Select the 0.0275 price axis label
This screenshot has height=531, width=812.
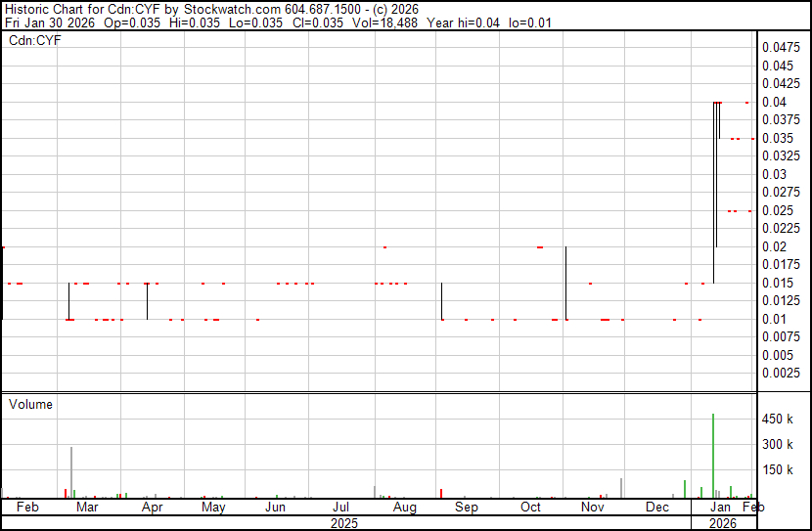pos(781,192)
